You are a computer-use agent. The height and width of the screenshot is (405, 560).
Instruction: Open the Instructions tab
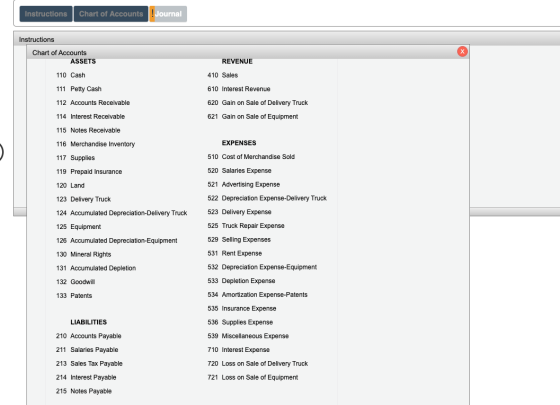(x=46, y=14)
